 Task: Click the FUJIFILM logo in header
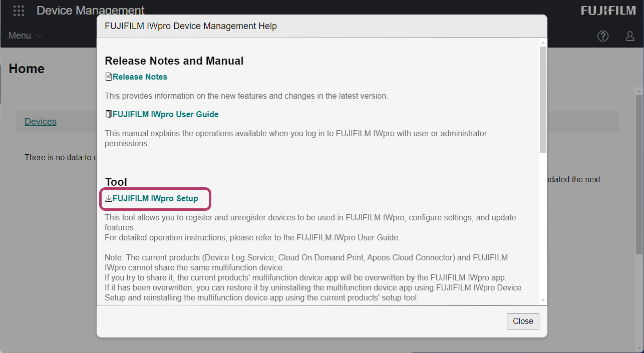click(x=608, y=11)
